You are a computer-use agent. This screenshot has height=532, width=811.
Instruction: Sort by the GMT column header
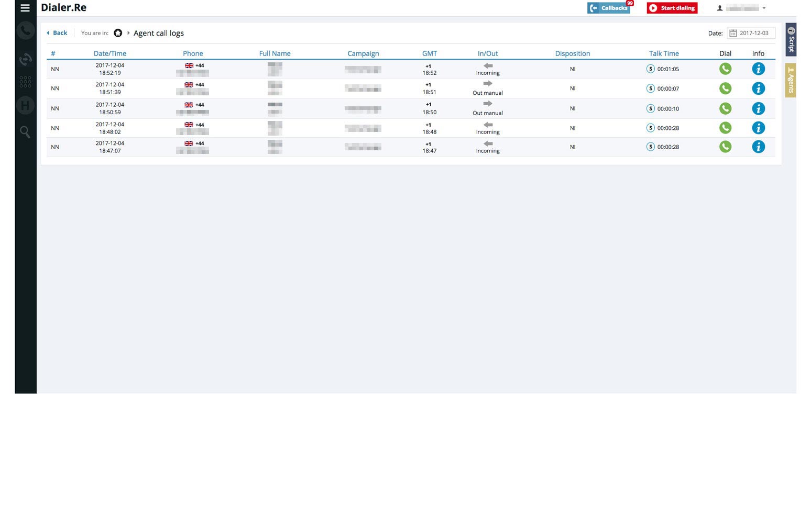[430, 53]
